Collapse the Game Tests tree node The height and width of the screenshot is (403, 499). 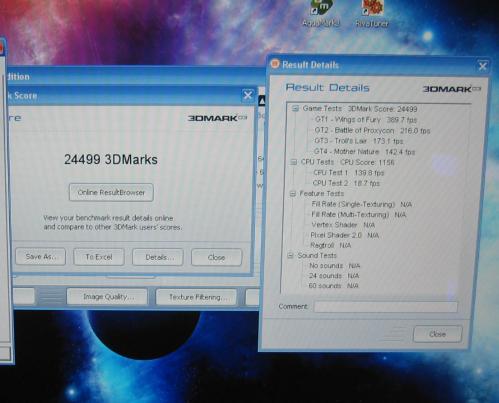[x=295, y=109]
